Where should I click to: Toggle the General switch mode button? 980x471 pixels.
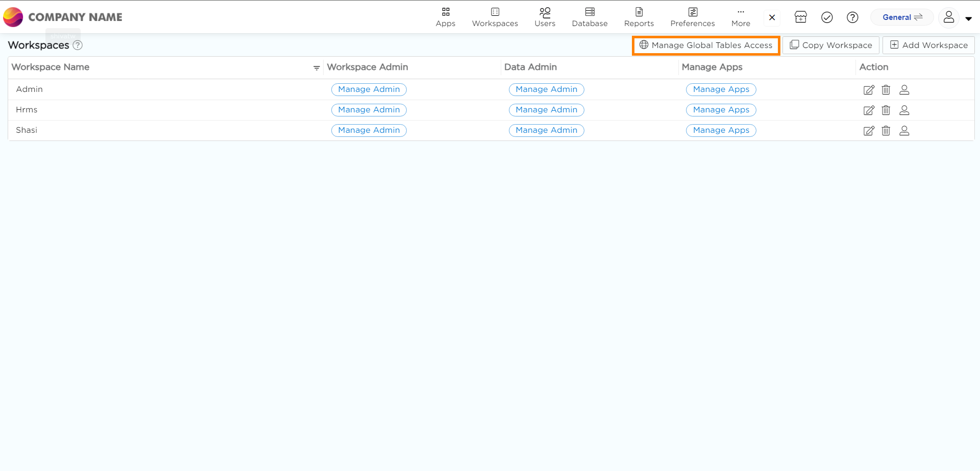click(902, 17)
